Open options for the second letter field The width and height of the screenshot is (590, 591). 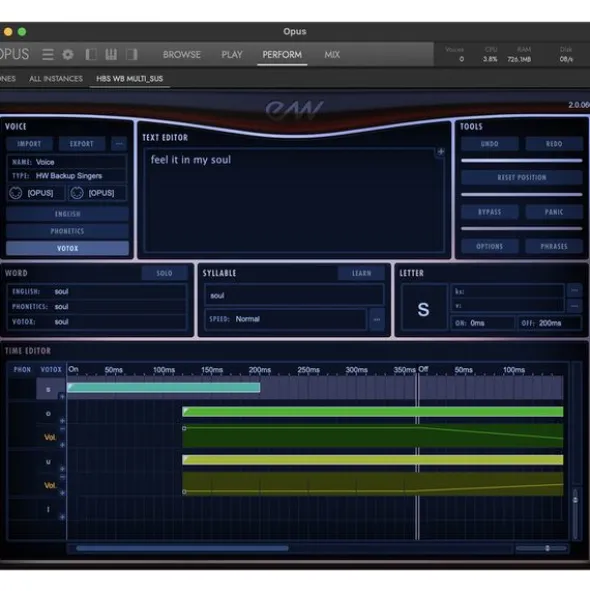[574, 306]
